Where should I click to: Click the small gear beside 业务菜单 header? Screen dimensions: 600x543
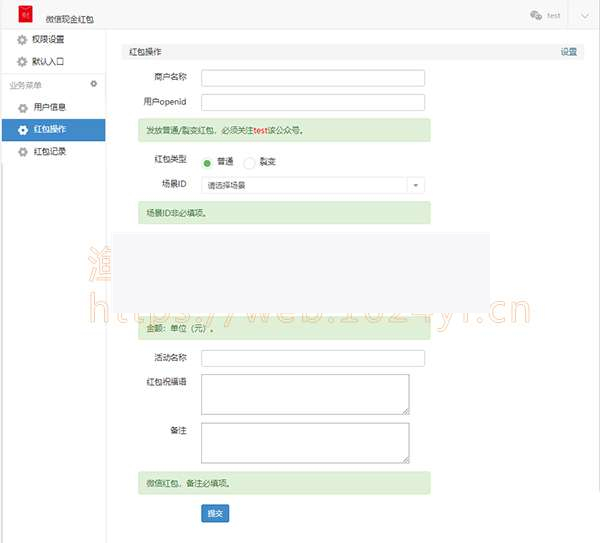(94, 84)
